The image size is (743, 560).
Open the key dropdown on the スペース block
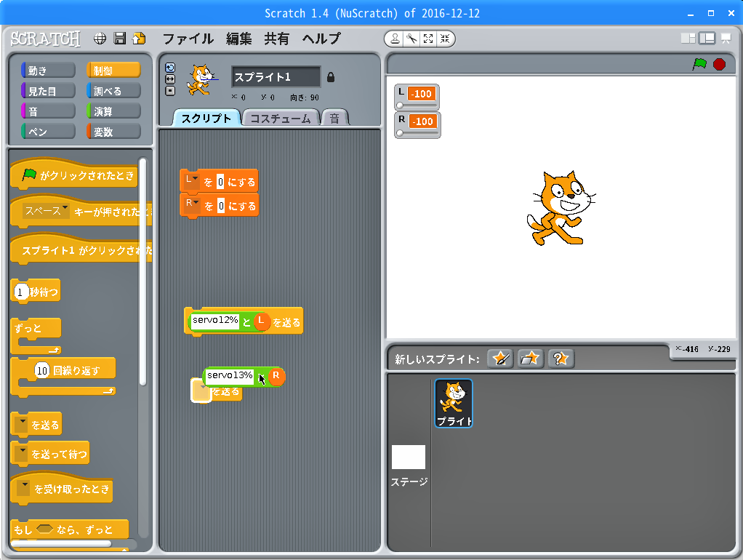point(46,211)
